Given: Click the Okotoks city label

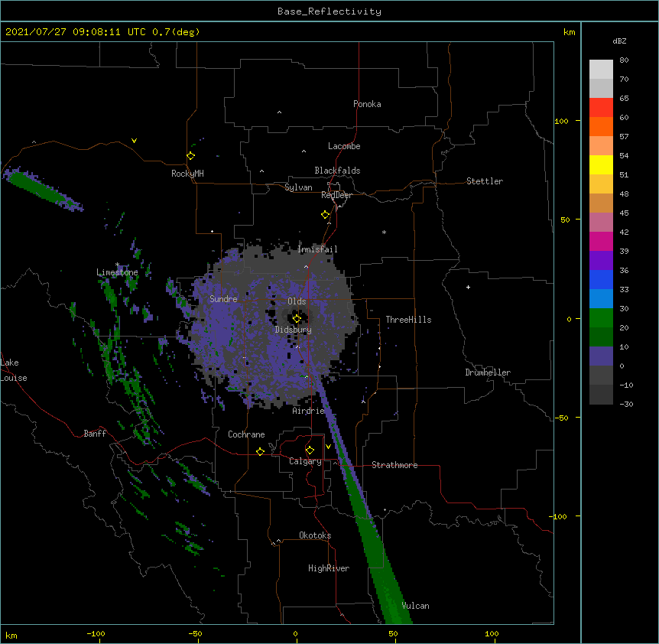Looking at the screenshot, I should coord(315,535).
